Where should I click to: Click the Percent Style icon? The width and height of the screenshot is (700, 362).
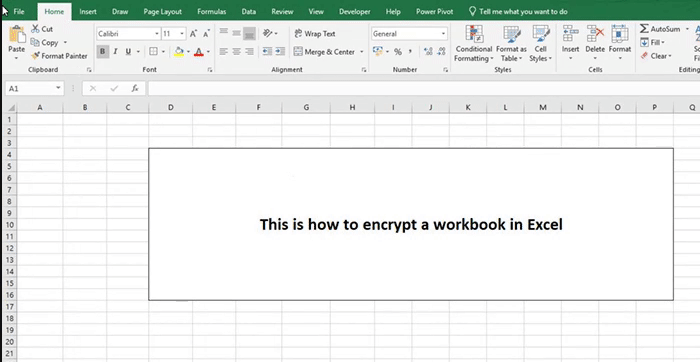click(398, 52)
